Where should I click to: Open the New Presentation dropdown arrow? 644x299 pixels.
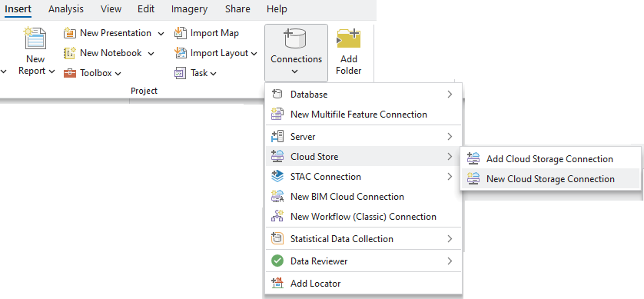coord(161,33)
